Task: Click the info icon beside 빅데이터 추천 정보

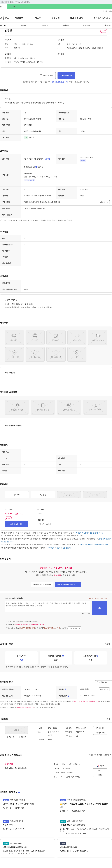Action: 19,792
